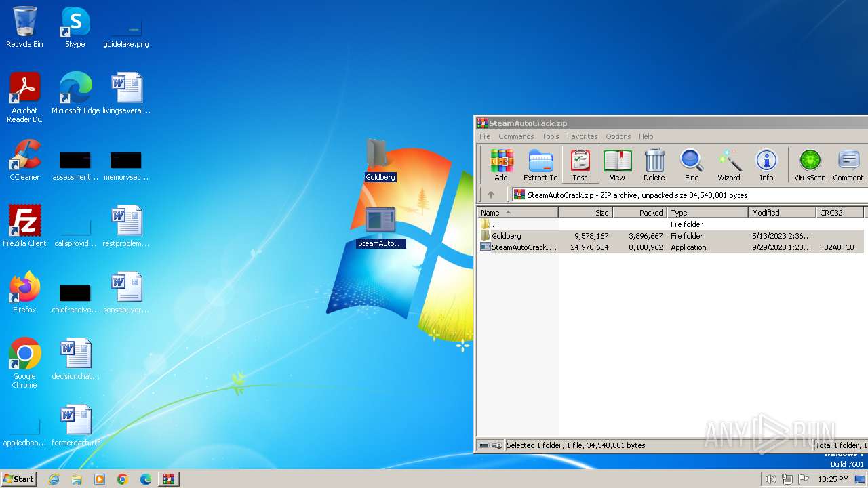Sort files by CRC32 column header

[840, 213]
